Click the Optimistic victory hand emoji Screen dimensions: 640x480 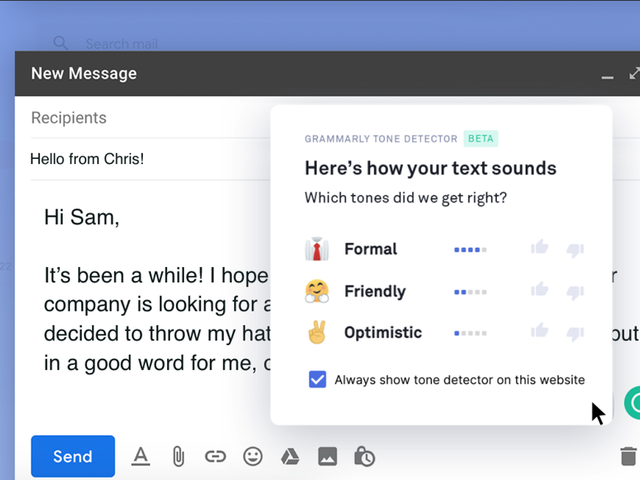[317, 332]
